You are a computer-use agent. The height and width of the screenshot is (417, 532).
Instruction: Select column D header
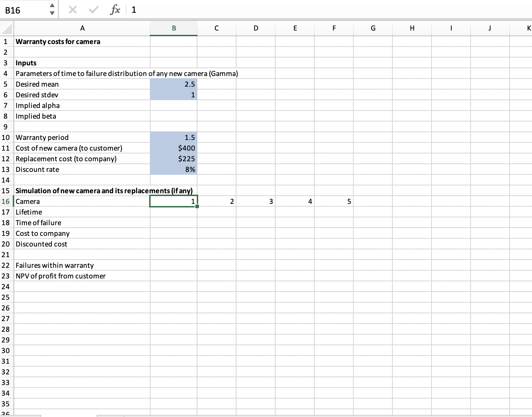click(x=256, y=28)
